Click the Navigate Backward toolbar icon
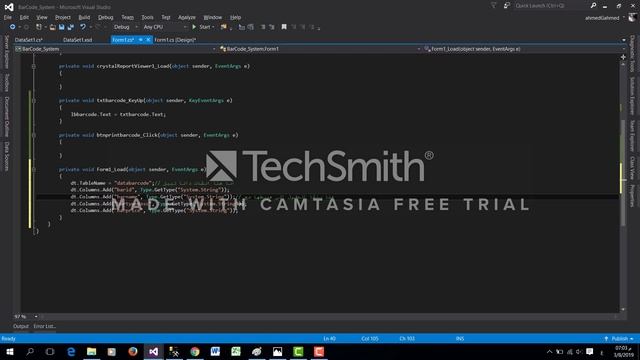The width and height of the screenshot is (640, 360). click(13, 27)
